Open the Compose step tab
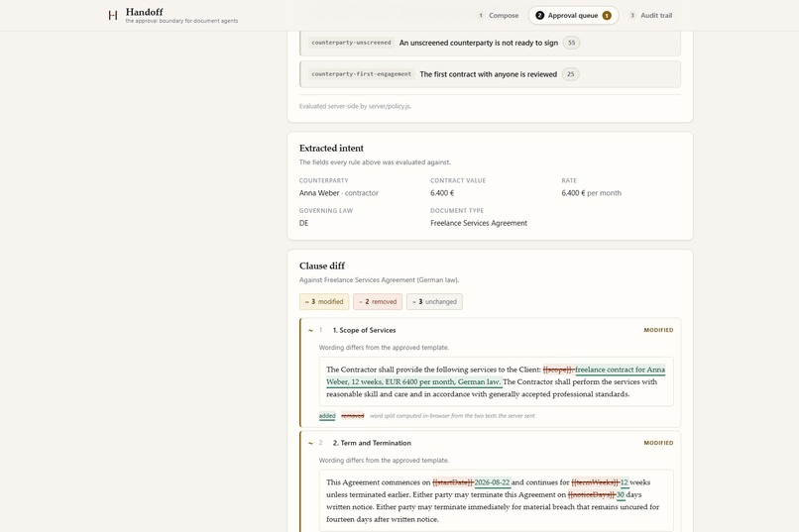The image size is (799, 532). pos(498,15)
